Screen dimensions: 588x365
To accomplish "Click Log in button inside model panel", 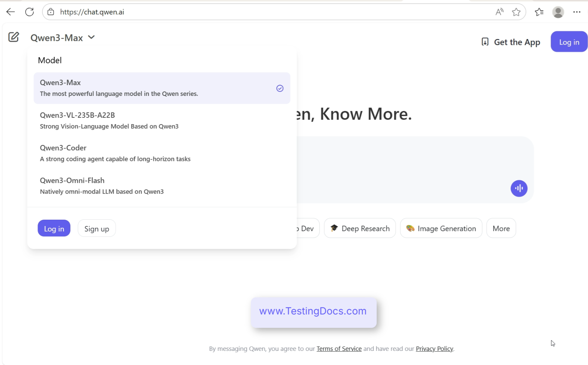I will (54, 229).
